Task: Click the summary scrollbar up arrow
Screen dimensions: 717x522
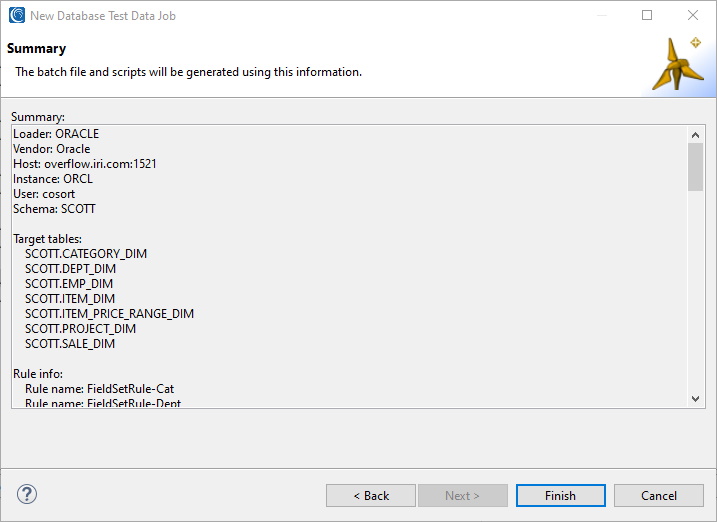Action: pos(696,135)
